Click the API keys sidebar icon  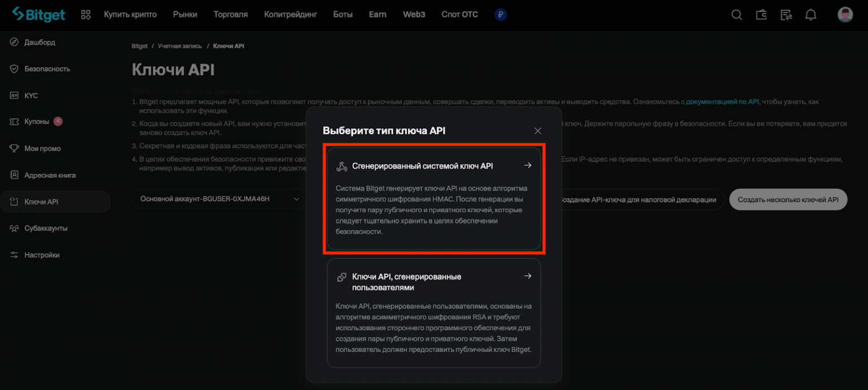(x=14, y=201)
